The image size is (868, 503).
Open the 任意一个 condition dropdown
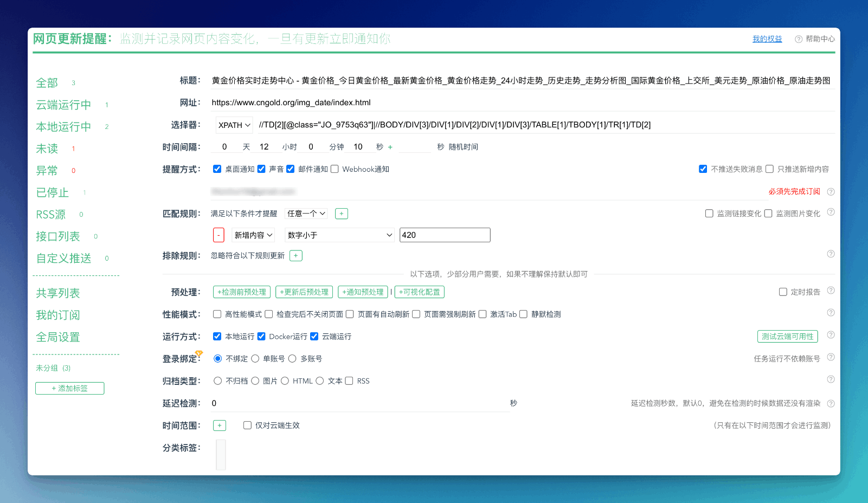306,213
